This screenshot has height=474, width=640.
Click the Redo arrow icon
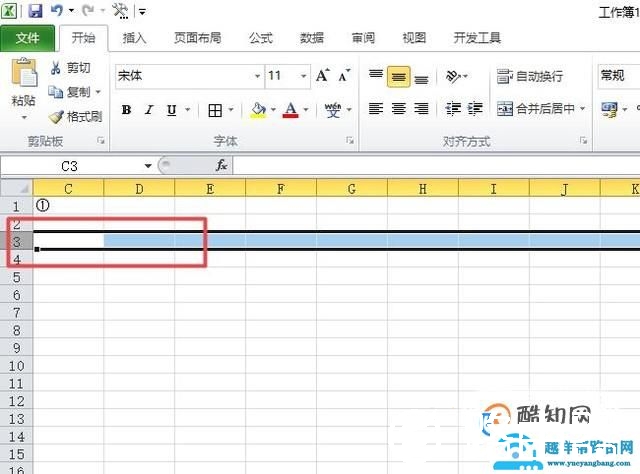tap(88, 10)
